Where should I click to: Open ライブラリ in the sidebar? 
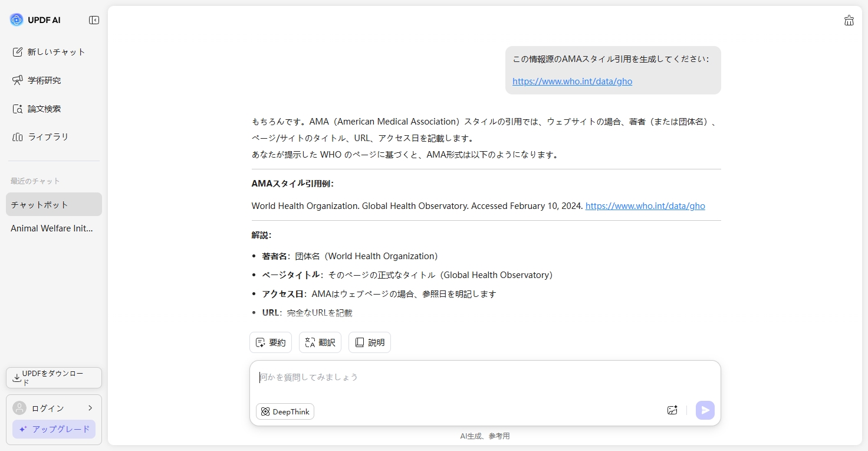click(54, 137)
